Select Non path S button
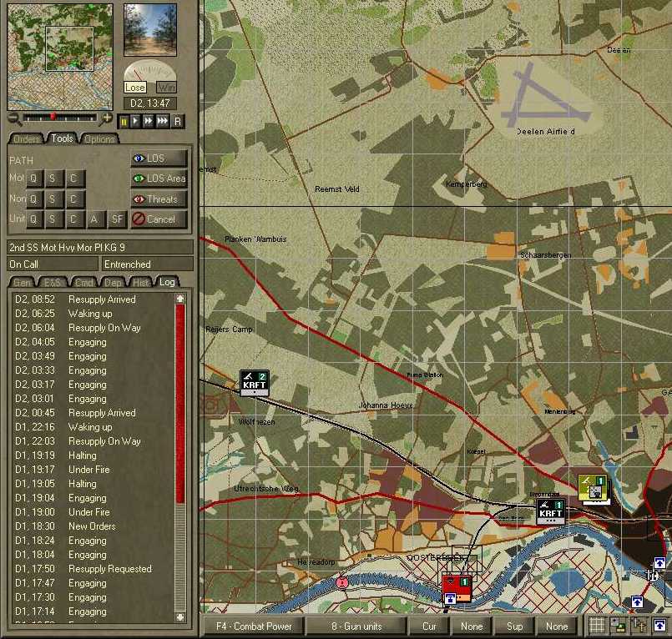Image resolution: width=672 pixels, height=639 pixels. (53, 199)
